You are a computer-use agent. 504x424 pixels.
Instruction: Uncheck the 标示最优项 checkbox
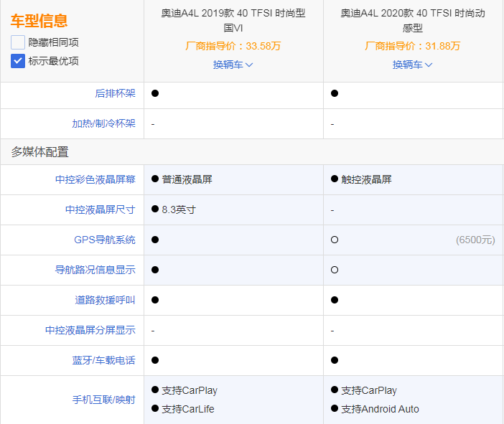(x=18, y=61)
